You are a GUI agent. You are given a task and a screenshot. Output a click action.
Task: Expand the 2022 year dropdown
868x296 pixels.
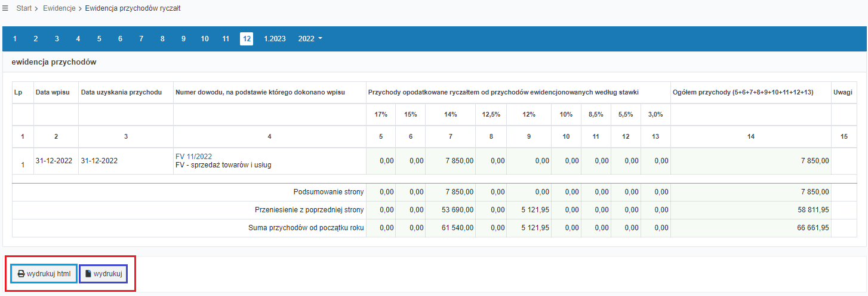tap(310, 39)
